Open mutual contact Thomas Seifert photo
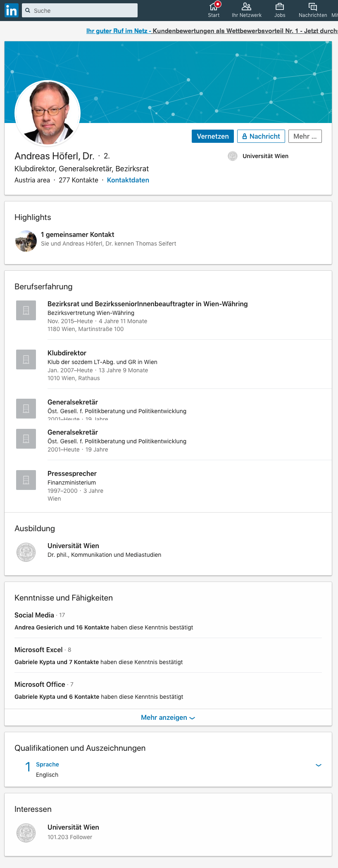This screenshot has width=338, height=868. click(x=26, y=241)
